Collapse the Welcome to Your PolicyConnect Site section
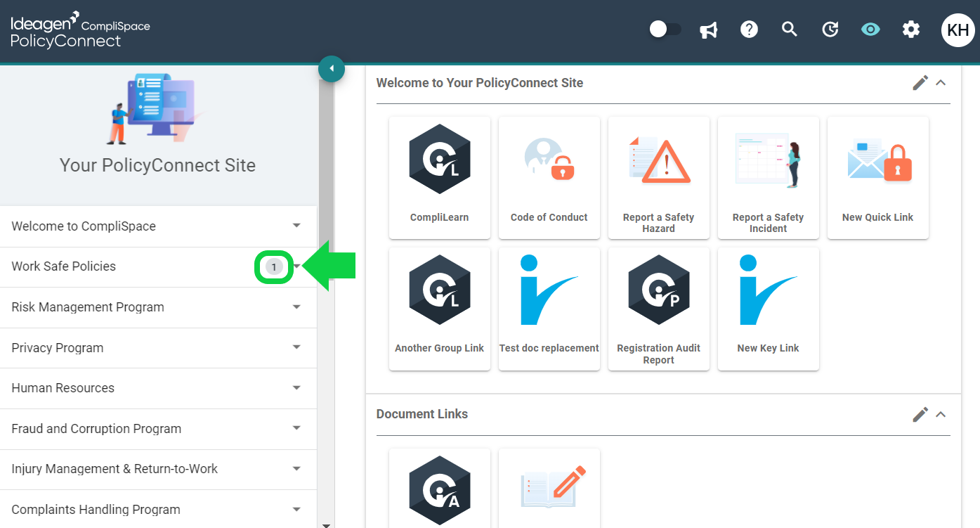This screenshot has height=528, width=980. pyautogui.click(x=941, y=83)
